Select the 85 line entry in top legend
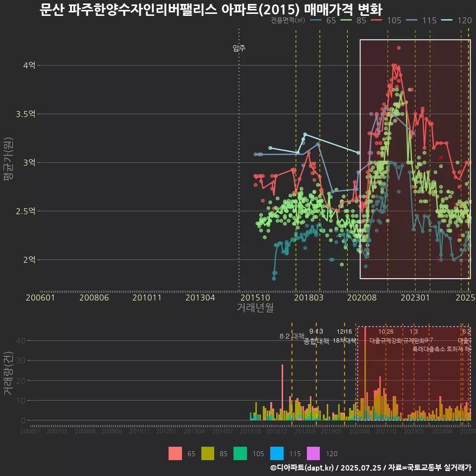476x476 pixels. coord(354,20)
